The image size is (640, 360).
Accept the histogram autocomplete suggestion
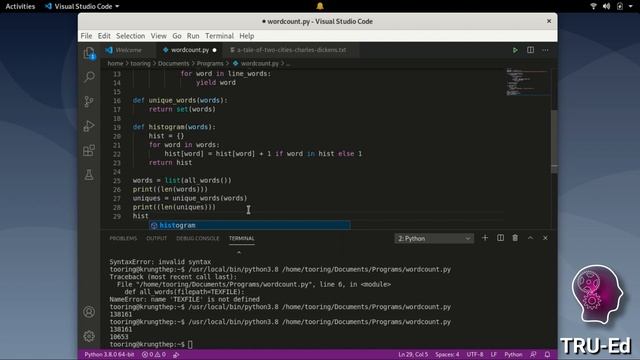[x=249, y=225]
